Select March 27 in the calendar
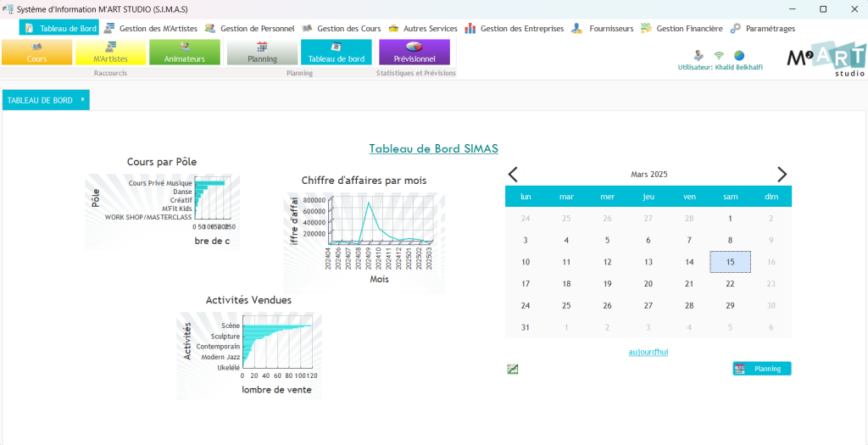This screenshot has width=868, height=445. point(648,305)
